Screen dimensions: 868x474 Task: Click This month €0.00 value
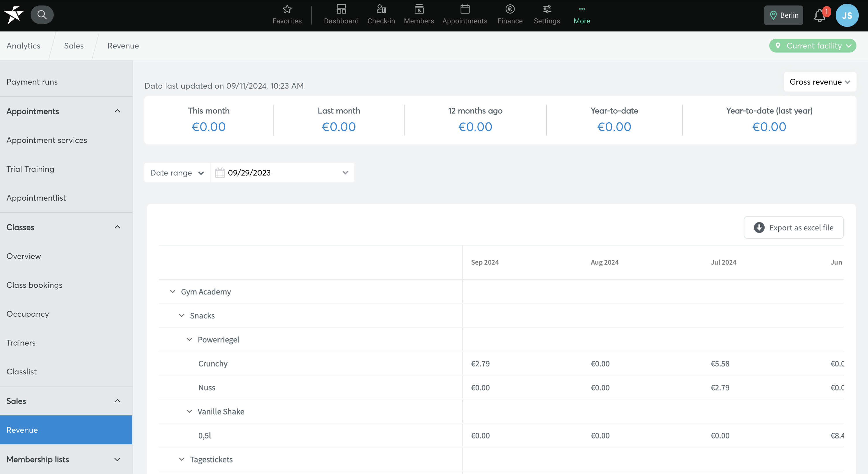click(208, 127)
